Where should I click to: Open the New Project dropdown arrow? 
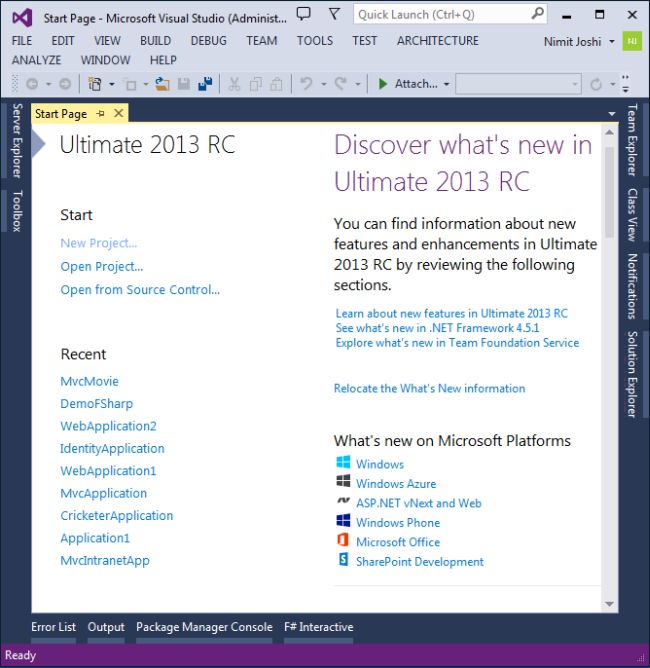112,84
